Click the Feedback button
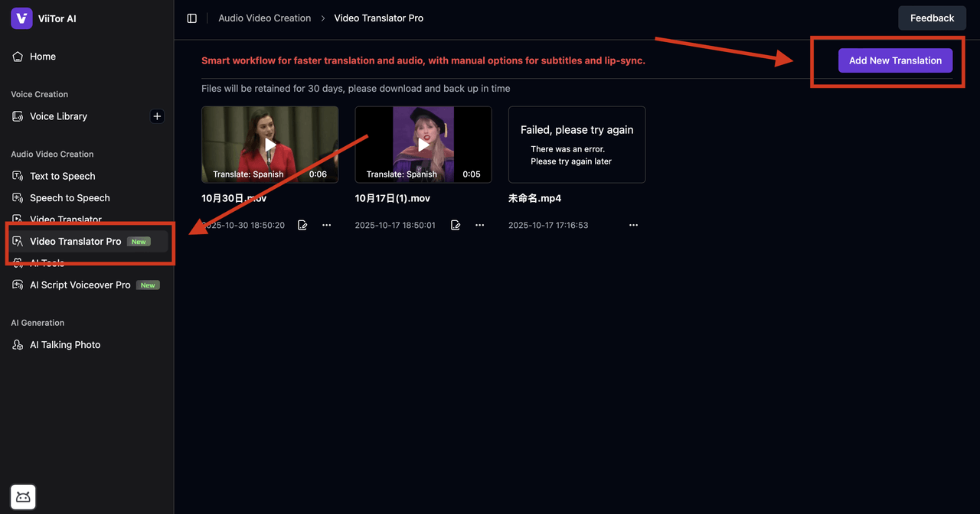The width and height of the screenshot is (980, 514). [932, 18]
